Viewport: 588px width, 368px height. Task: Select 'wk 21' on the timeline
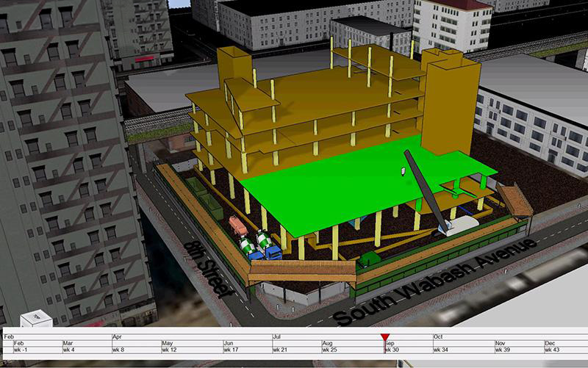pos(280,350)
